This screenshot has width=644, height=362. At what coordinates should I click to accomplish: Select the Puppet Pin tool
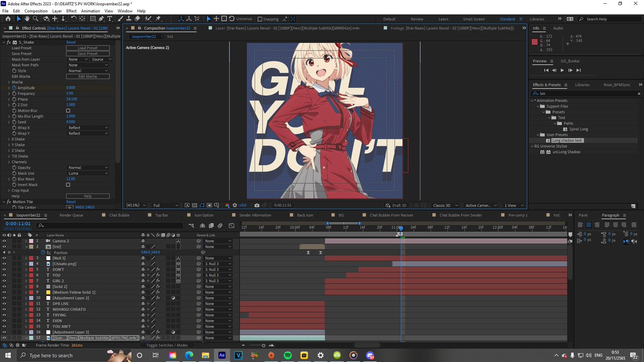click(x=158, y=19)
